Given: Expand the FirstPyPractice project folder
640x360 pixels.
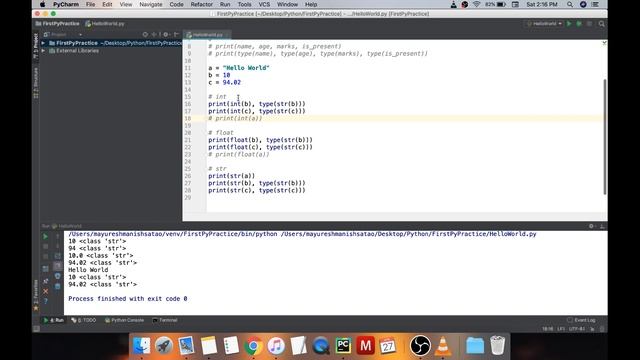Looking at the screenshot, I should click(x=43, y=43).
